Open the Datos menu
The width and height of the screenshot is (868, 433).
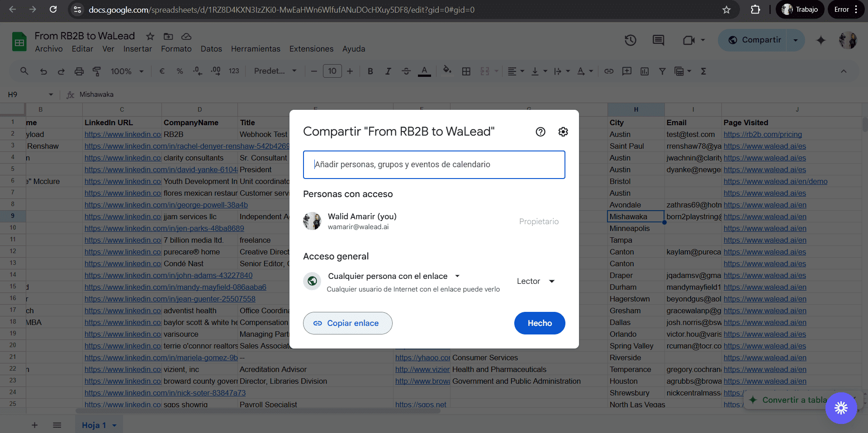click(x=211, y=49)
